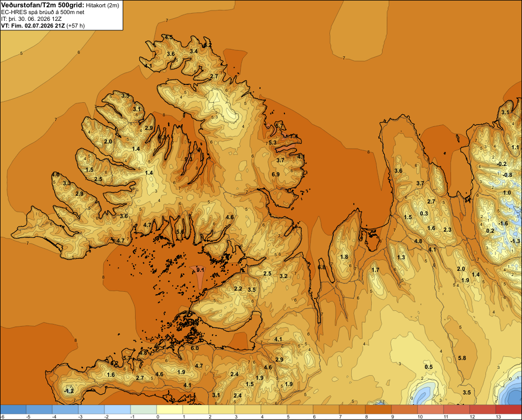Select the dark red 13 legend swatch

click(508, 410)
